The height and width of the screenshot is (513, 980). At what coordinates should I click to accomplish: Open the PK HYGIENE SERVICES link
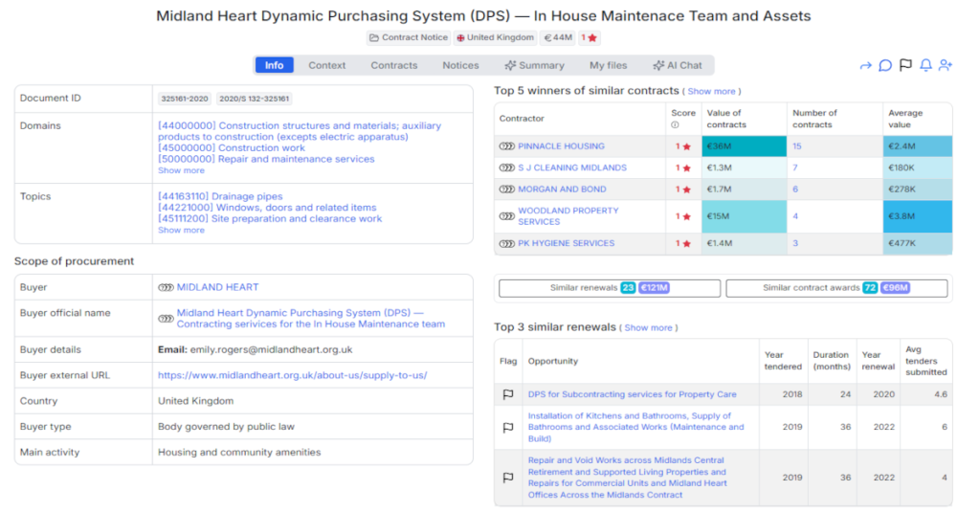tap(567, 244)
